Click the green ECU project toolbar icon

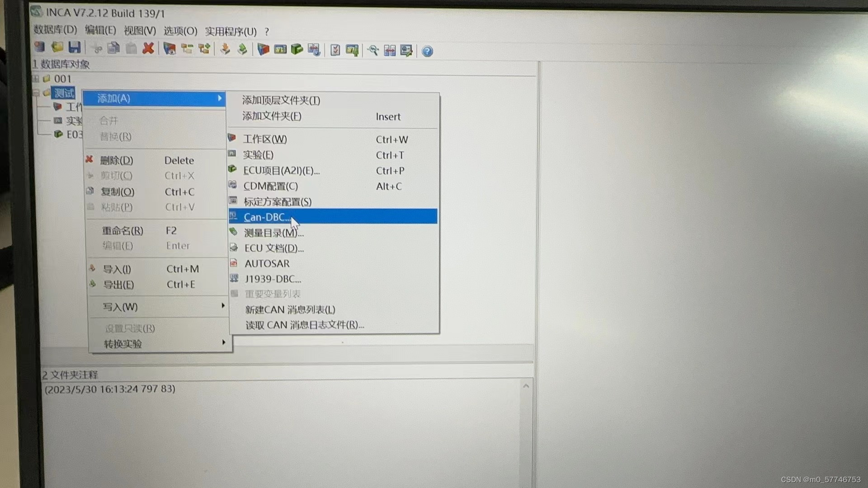pyautogui.click(x=297, y=49)
